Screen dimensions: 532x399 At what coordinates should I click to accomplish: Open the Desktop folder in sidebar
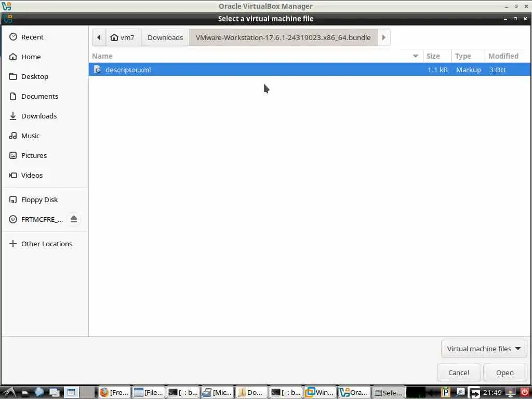pyautogui.click(x=45, y=76)
